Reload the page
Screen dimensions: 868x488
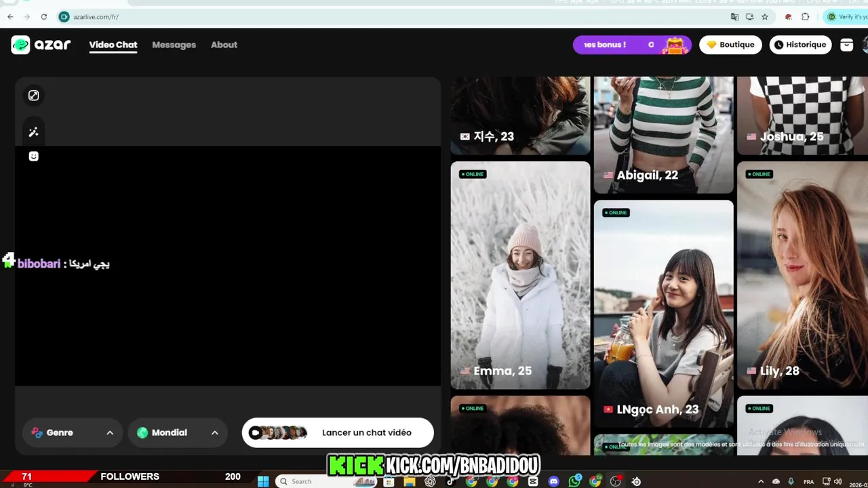44,16
